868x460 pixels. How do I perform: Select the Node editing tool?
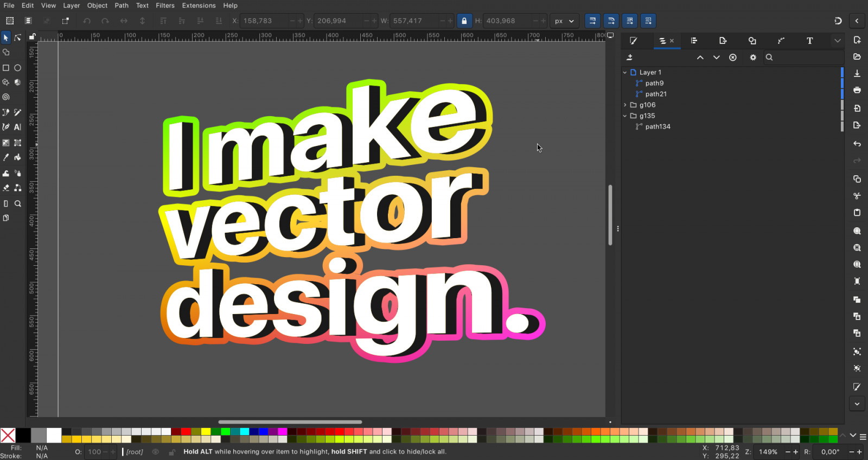point(17,37)
